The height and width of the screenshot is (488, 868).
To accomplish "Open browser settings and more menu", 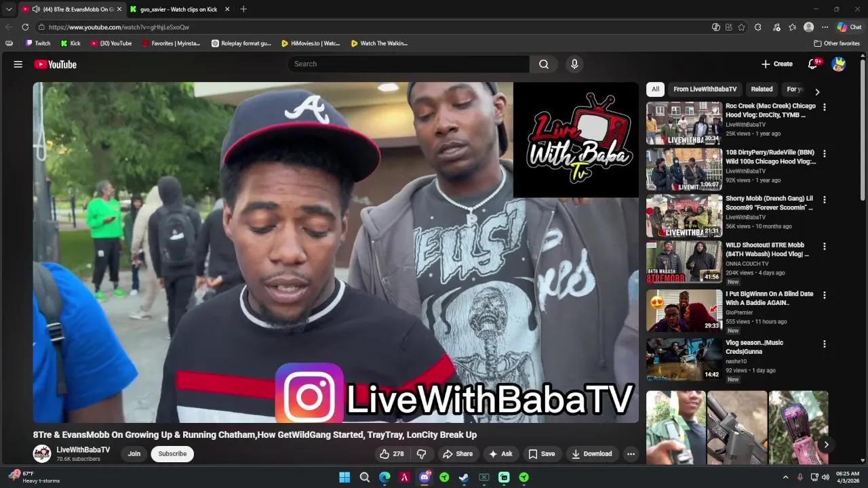I will [825, 27].
